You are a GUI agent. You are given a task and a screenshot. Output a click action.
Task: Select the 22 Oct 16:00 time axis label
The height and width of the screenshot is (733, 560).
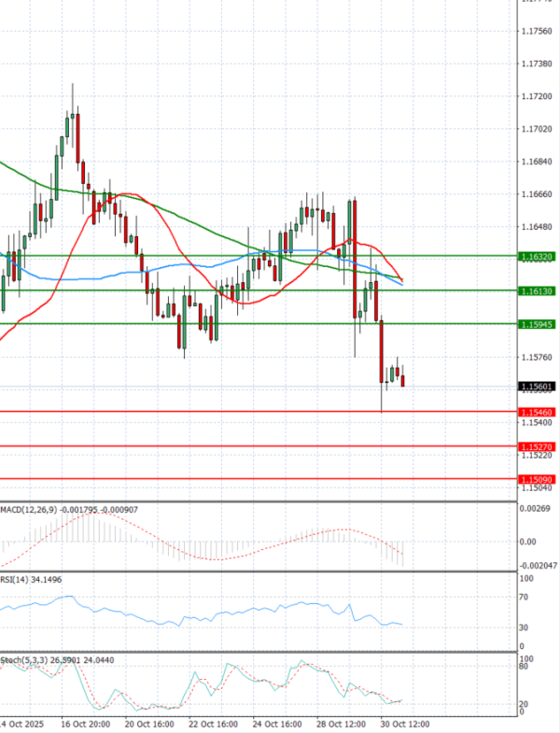coord(215,724)
